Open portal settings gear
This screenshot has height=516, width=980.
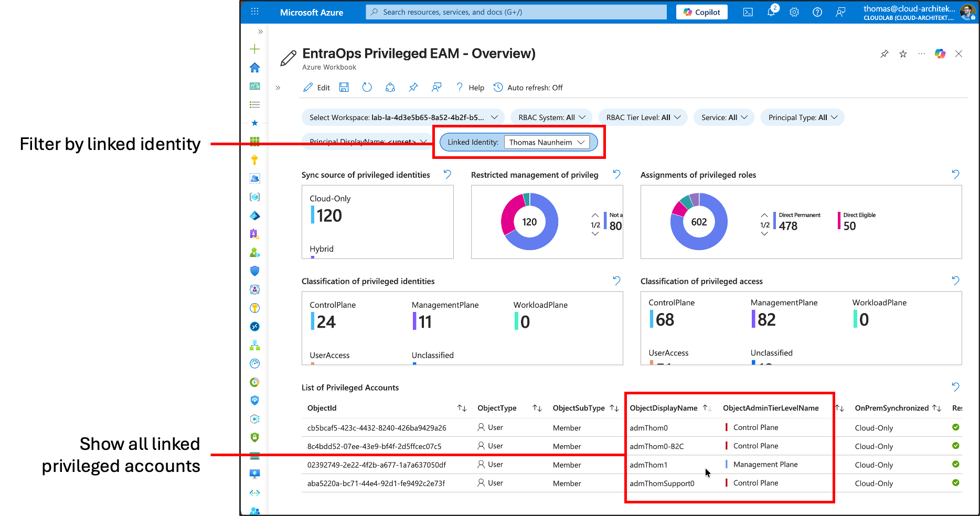click(x=794, y=12)
